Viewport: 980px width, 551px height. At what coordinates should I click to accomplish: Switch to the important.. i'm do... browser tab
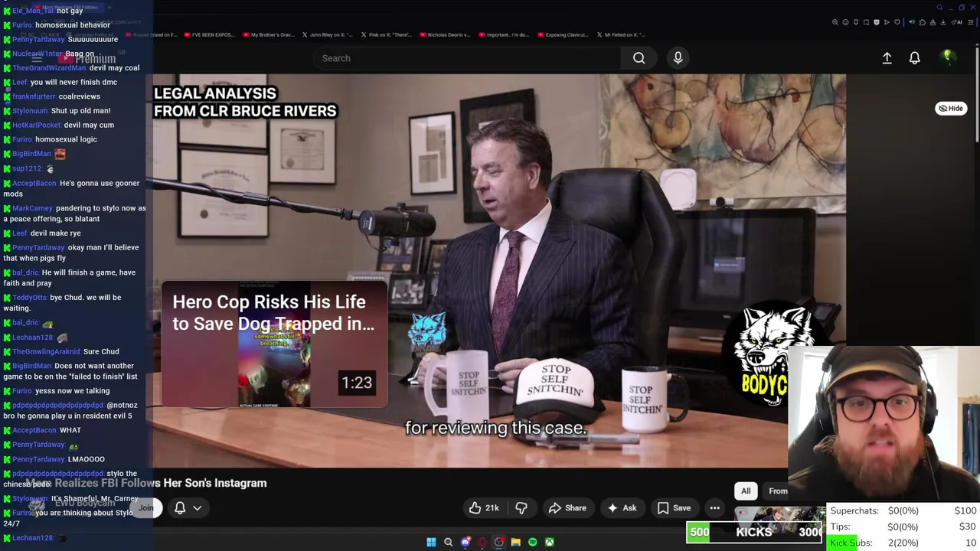pyautogui.click(x=503, y=34)
